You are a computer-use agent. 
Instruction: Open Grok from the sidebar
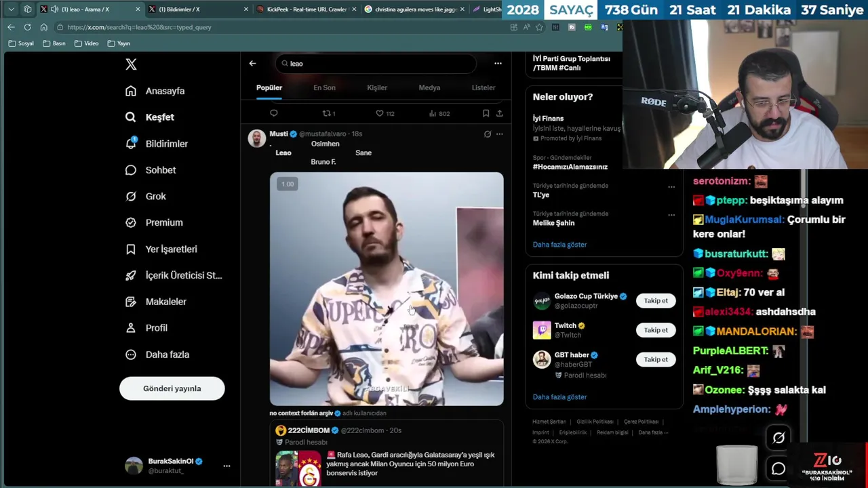(146, 196)
